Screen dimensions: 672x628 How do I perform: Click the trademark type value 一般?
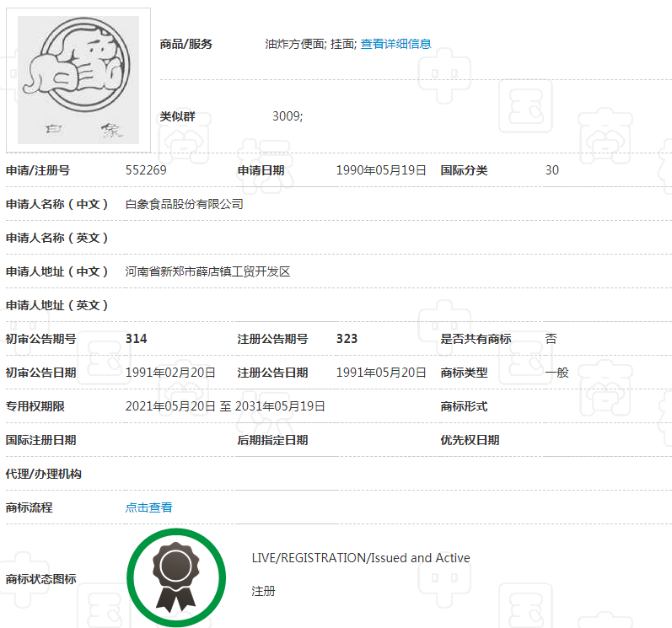[556, 373]
